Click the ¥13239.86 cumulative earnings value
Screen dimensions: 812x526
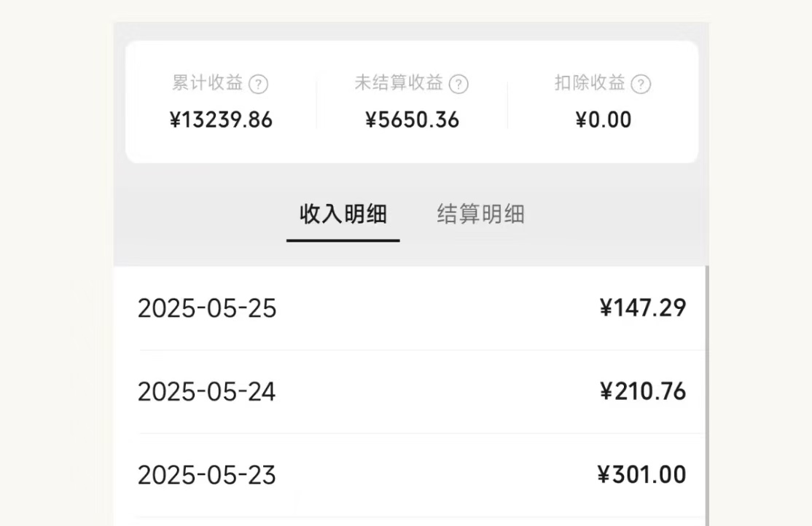click(x=221, y=120)
